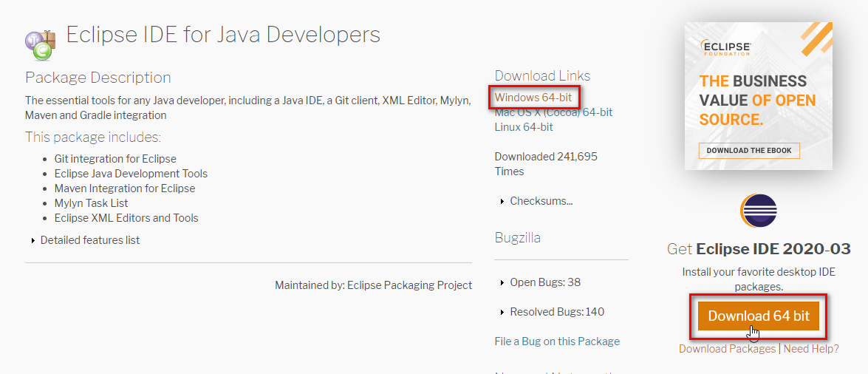Image resolution: width=868 pixels, height=374 pixels.
Task: Click the Eclipse IDE for Java Developers title
Action: pyautogui.click(x=223, y=35)
